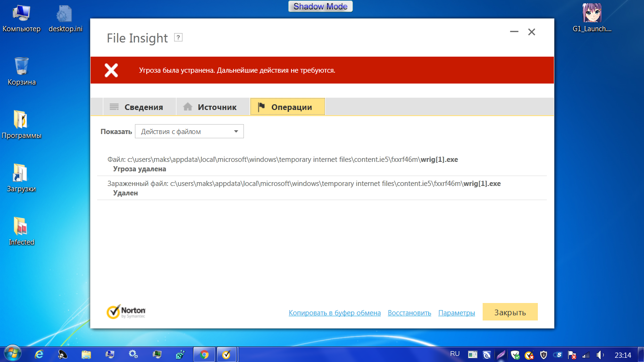
Task: Click the Закрыть button
Action: pyautogui.click(x=510, y=312)
